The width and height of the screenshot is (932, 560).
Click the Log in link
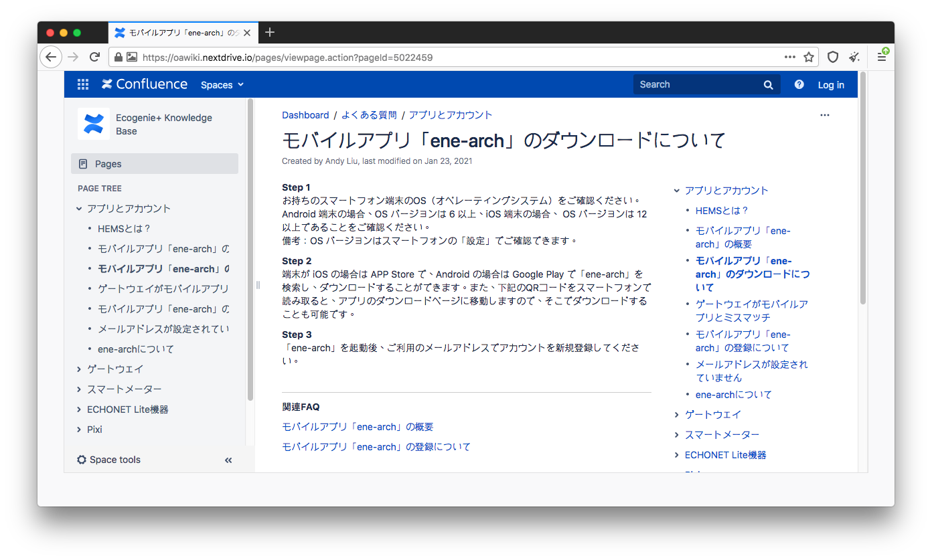click(831, 85)
